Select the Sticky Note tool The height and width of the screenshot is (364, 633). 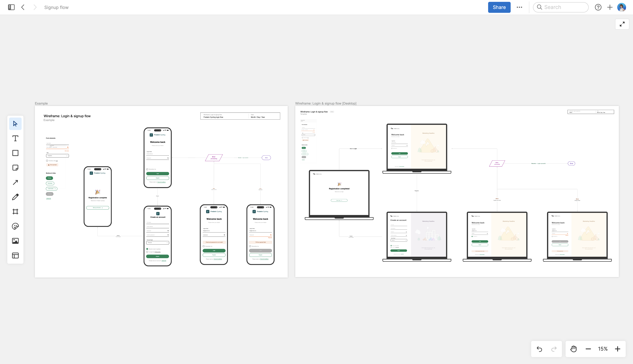point(15,168)
